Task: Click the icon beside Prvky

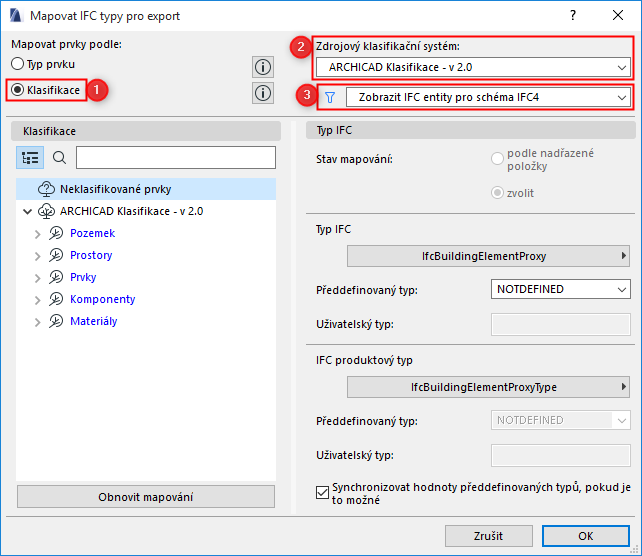Action: [56, 277]
